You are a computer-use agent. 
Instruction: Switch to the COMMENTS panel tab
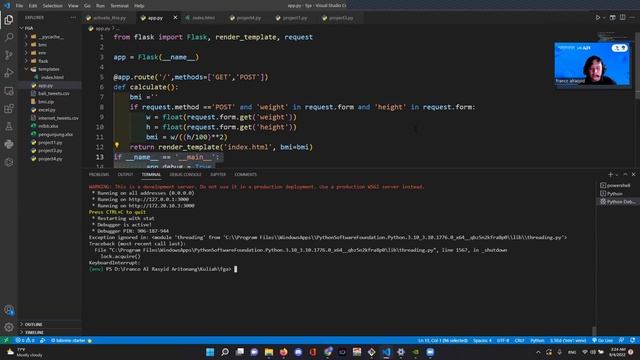[246, 174]
